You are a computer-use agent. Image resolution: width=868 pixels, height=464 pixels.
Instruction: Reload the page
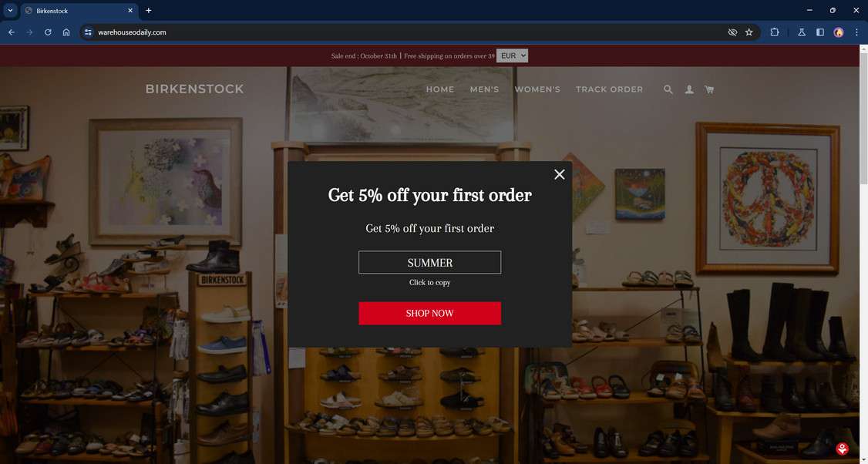(x=48, y=32)
